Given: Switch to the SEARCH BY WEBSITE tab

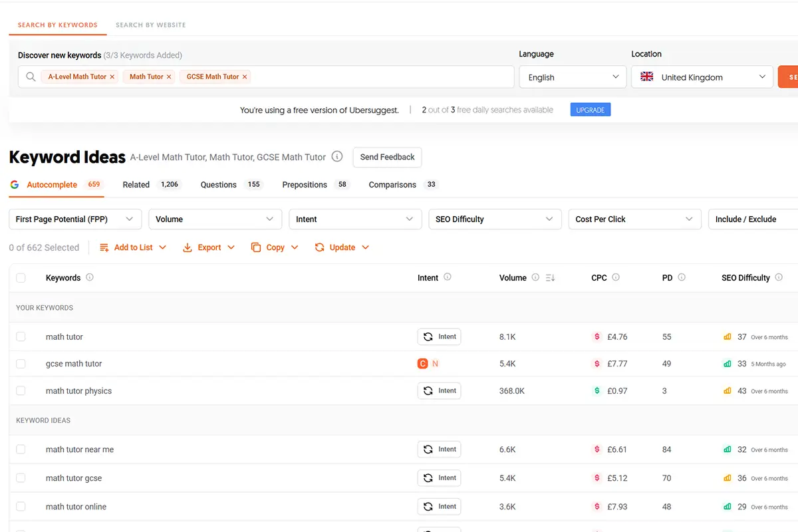Looking at the screenshot, I should tap(150, 25).
